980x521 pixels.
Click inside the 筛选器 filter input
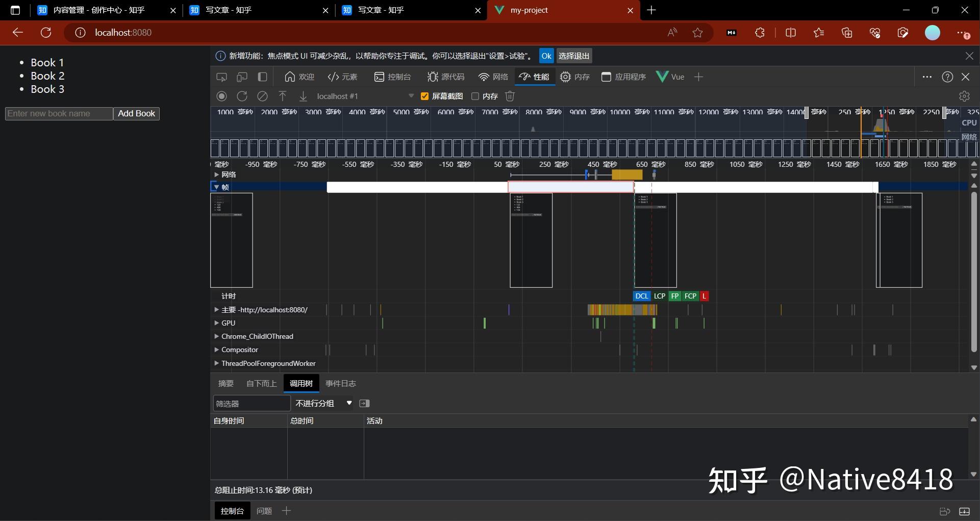pyautogui.click(x=251, y=403)
